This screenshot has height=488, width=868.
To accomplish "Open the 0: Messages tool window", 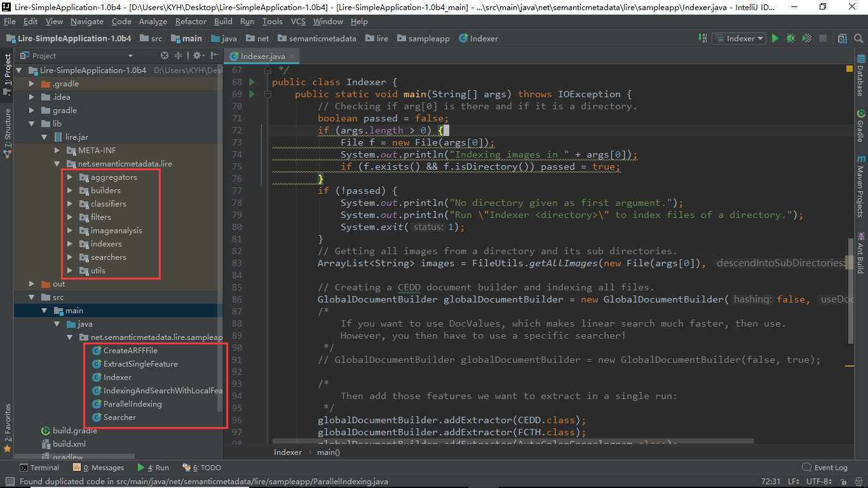I will [99, 467].
